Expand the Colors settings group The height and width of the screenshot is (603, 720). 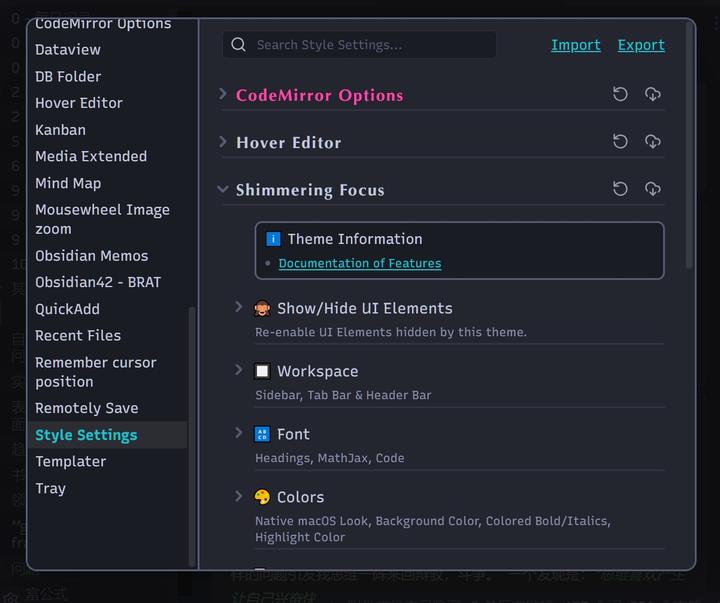[x=239, y=496]
